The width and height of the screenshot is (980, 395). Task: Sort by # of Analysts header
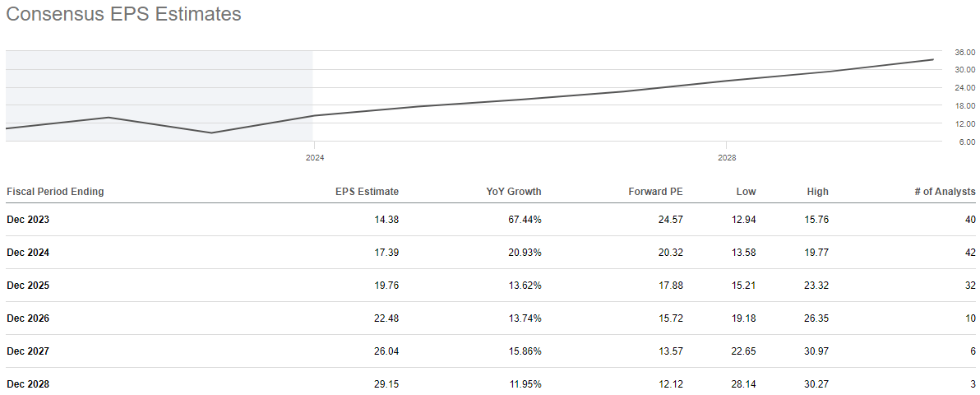coord(945,192)
